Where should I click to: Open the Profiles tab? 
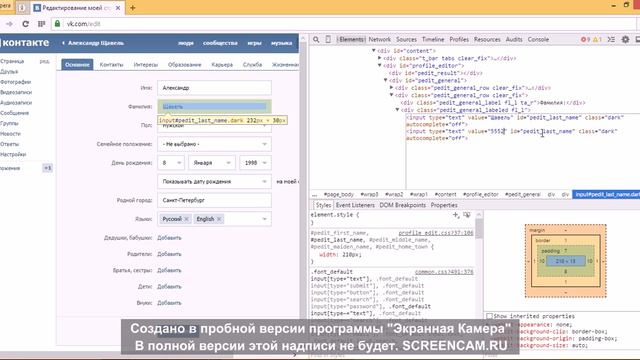click(x=459, y=40)
